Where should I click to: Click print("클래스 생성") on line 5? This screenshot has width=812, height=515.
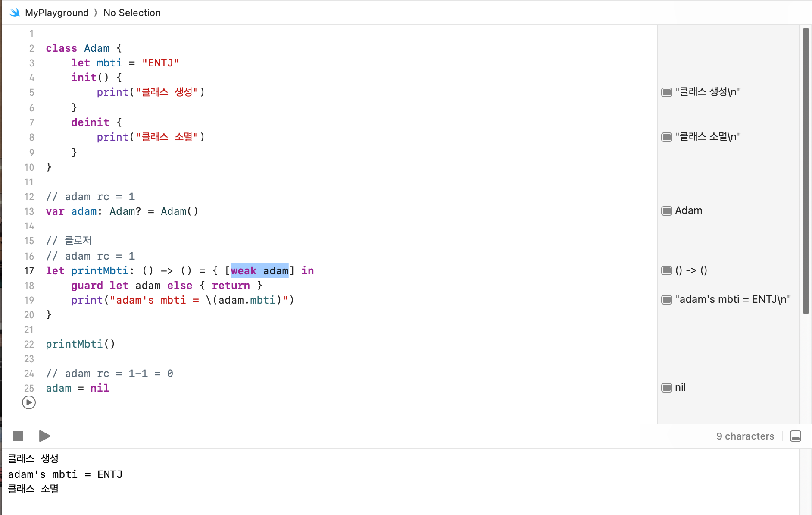coord(151,92)
